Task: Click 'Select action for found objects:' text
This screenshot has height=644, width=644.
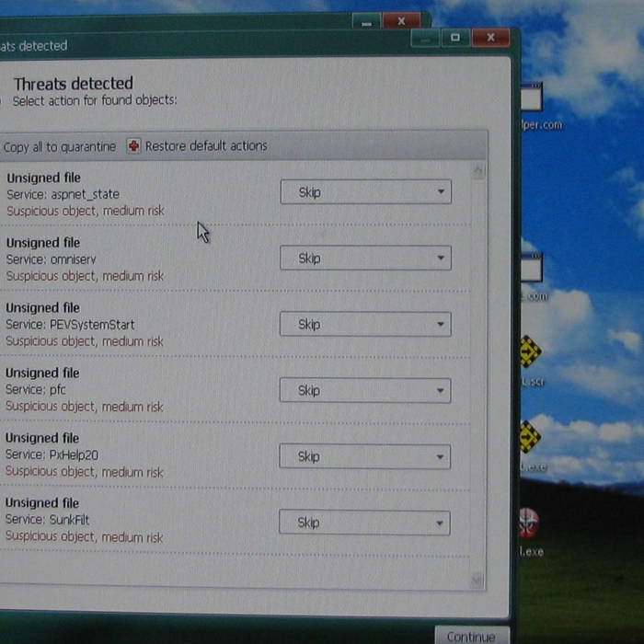Action: 95,100
